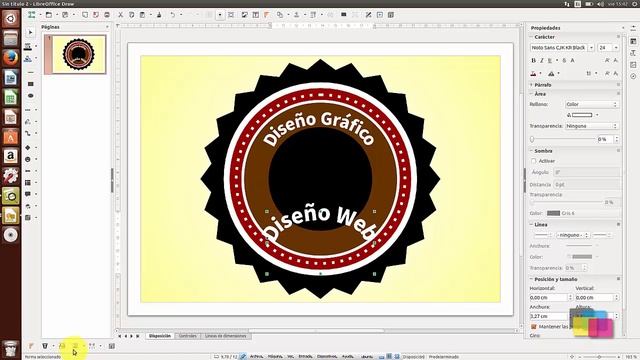640x360 pixels.
Task: Select the Connector tool
Action: coord(28,133)
